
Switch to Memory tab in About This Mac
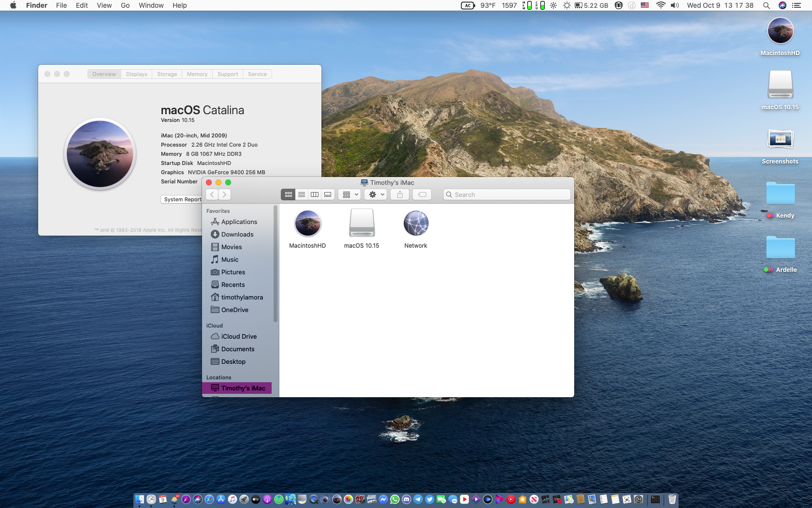tap(197, 74)
